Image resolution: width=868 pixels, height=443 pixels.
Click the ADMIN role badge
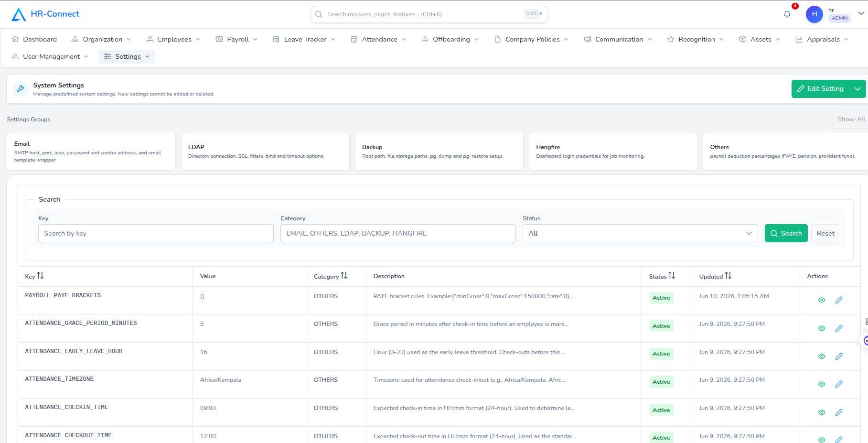point(839,18)
